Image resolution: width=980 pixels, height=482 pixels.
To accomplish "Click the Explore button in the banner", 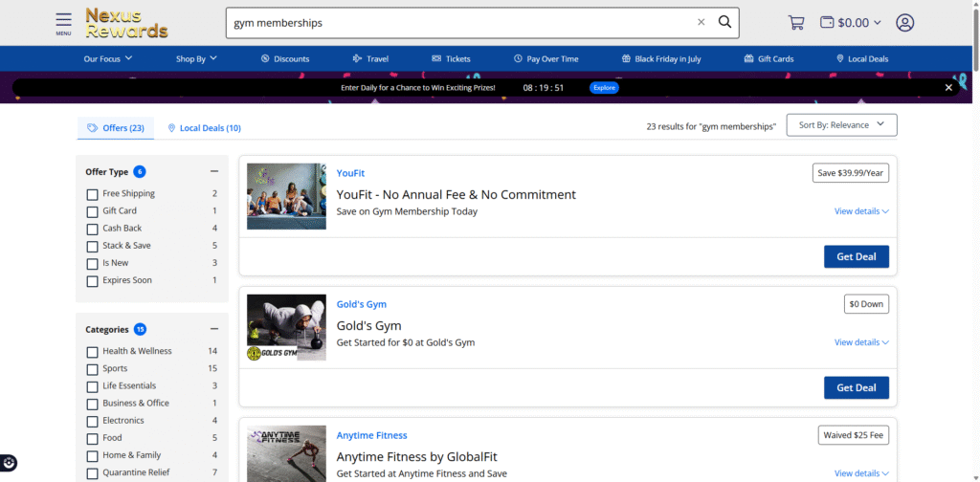I will [x=604, y=87].
